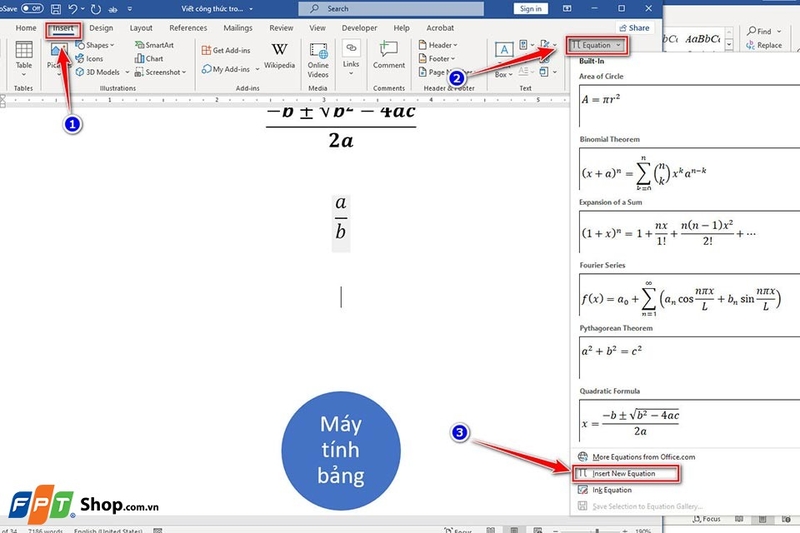Click the Save disk icon
800x533 pixels.
coord(56,9)
